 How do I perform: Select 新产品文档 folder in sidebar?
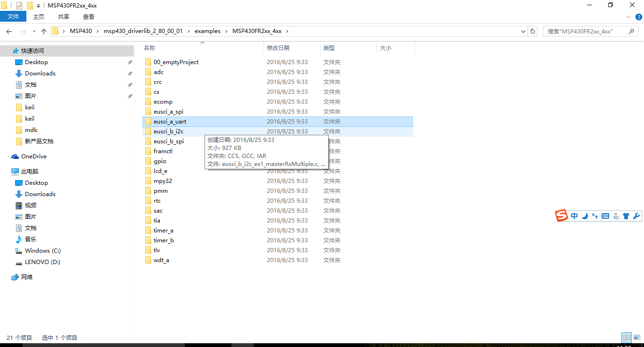(39, 141)
